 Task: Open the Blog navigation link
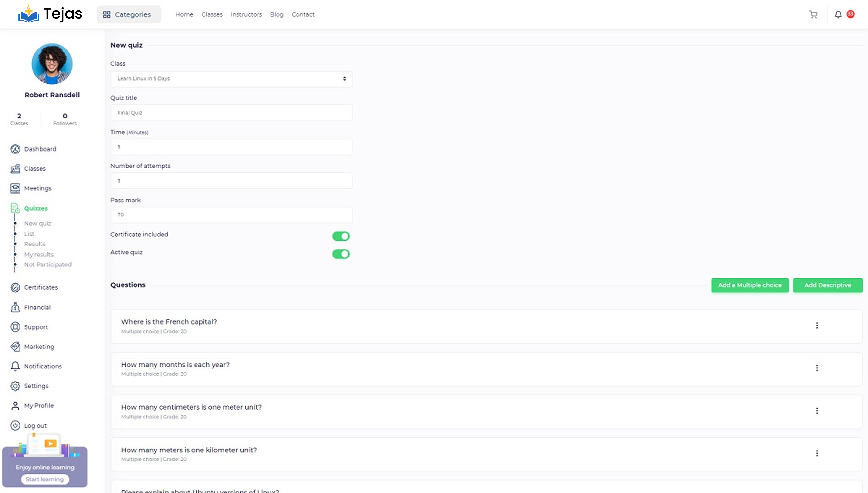276,14
